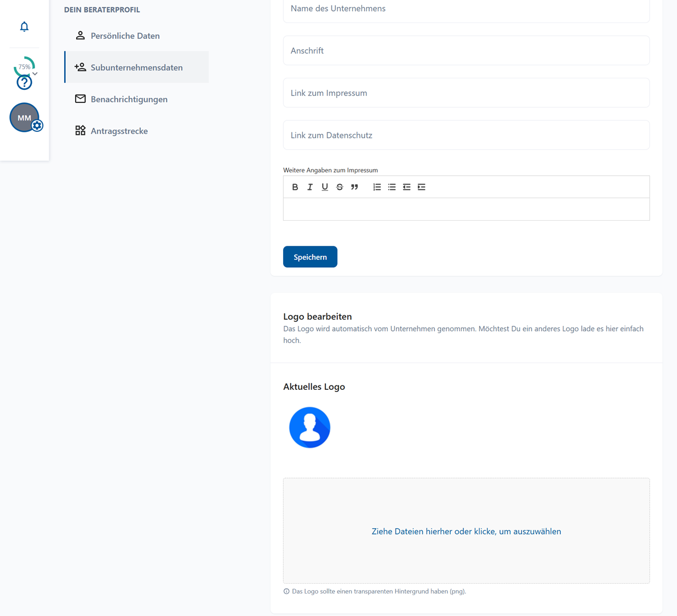Toggle italic formatting in editor

310,187
